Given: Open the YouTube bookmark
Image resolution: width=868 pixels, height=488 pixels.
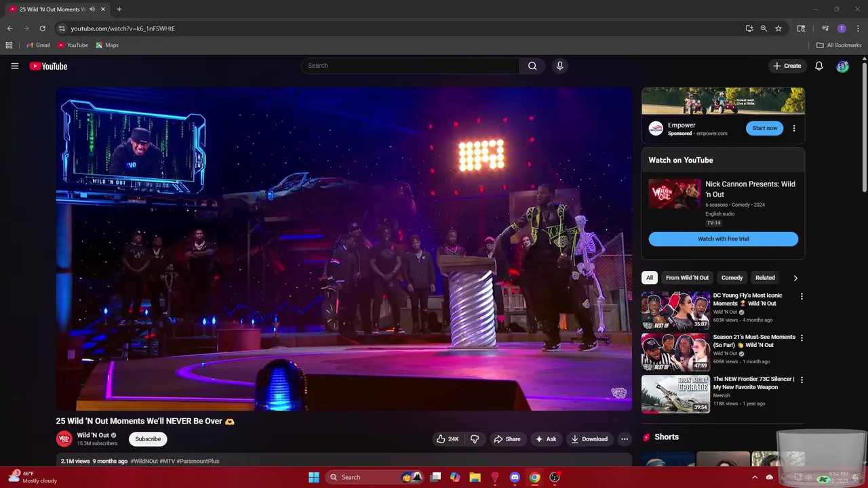Looking at the screenshot, I should click(73, 45).
